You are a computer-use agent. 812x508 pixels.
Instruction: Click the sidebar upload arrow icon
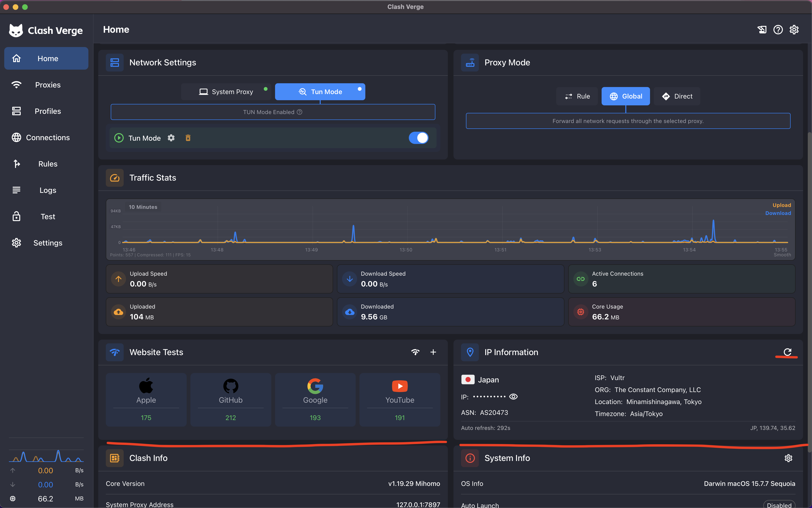(12, 470)
